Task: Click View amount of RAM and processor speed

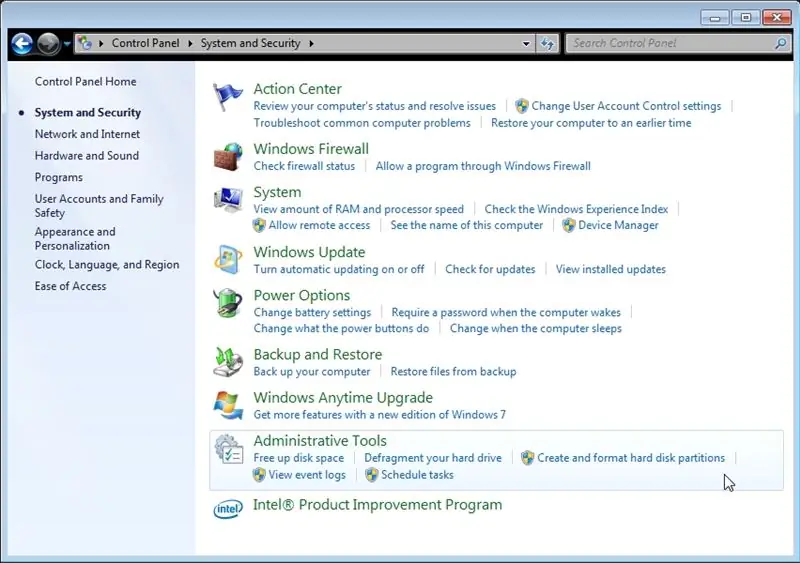Action: click(359, 209)
